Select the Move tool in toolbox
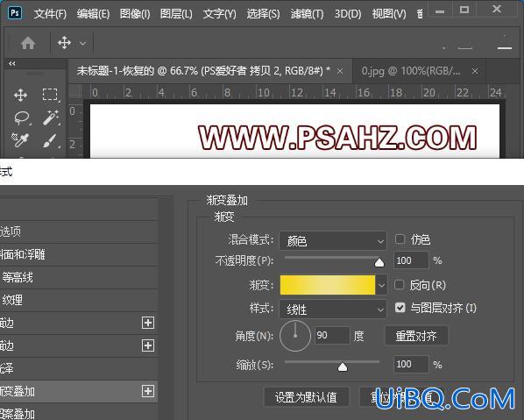Screen dimensions: 524x420 (x=21, y=95)
